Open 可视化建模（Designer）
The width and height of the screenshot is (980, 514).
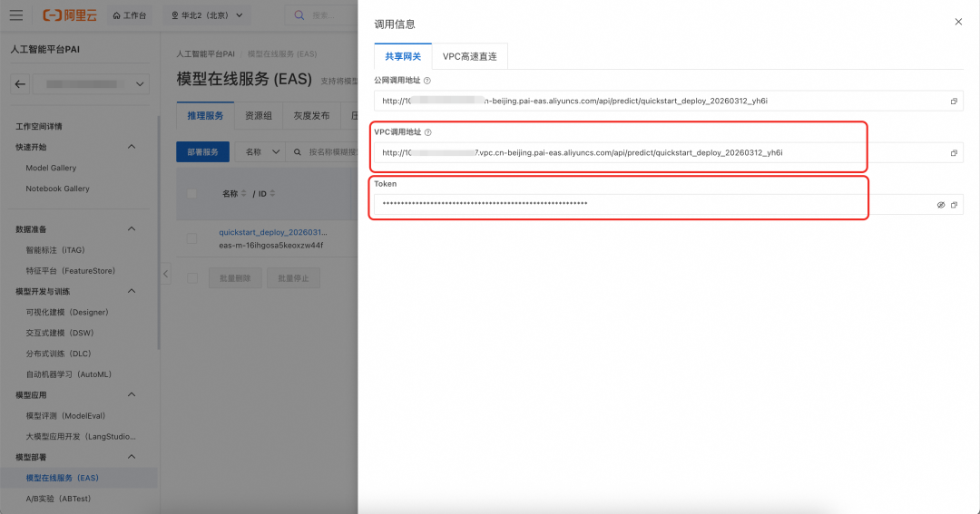[67, 312]
